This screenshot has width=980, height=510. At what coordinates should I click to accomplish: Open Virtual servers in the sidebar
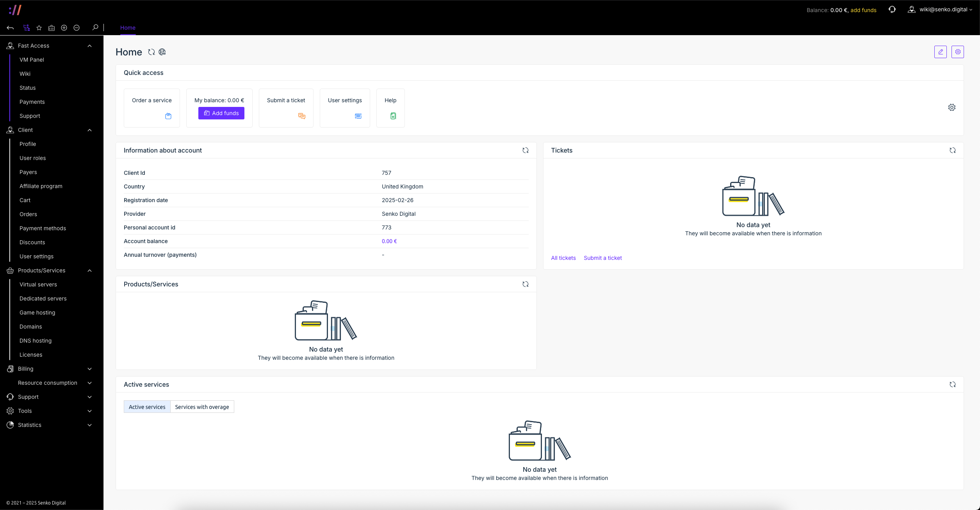point(38,285)
